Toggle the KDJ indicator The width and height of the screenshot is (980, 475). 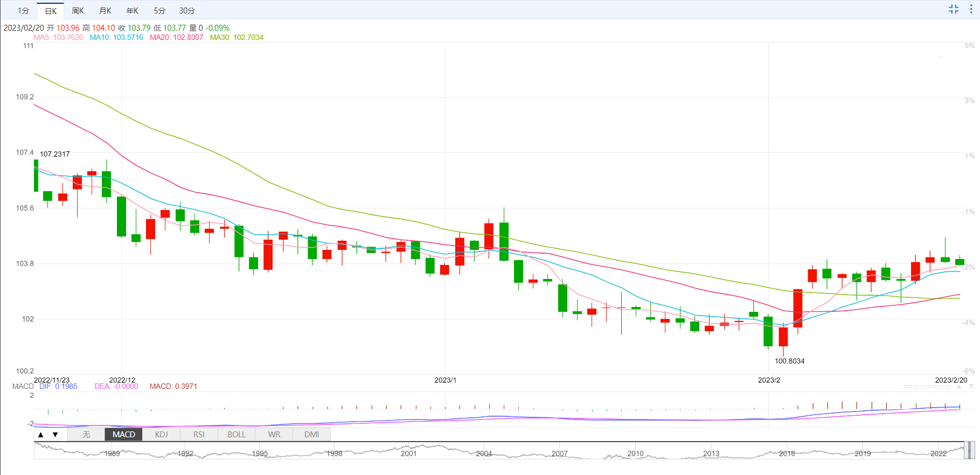[x=161, y=435]
